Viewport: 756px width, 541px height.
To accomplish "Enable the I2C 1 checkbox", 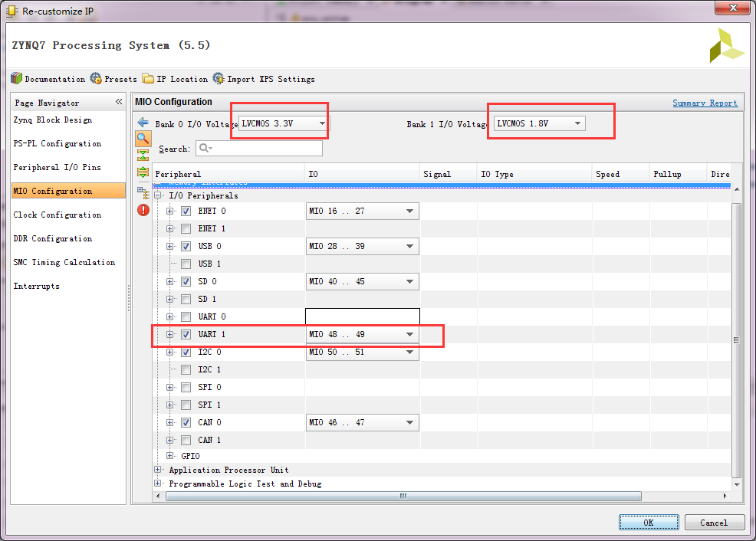I will coord(186,369).
